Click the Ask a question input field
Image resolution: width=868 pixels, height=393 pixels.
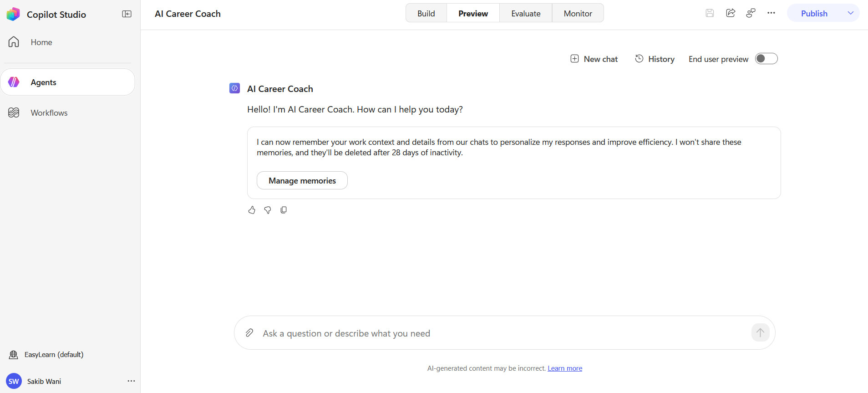click(504, 333)
